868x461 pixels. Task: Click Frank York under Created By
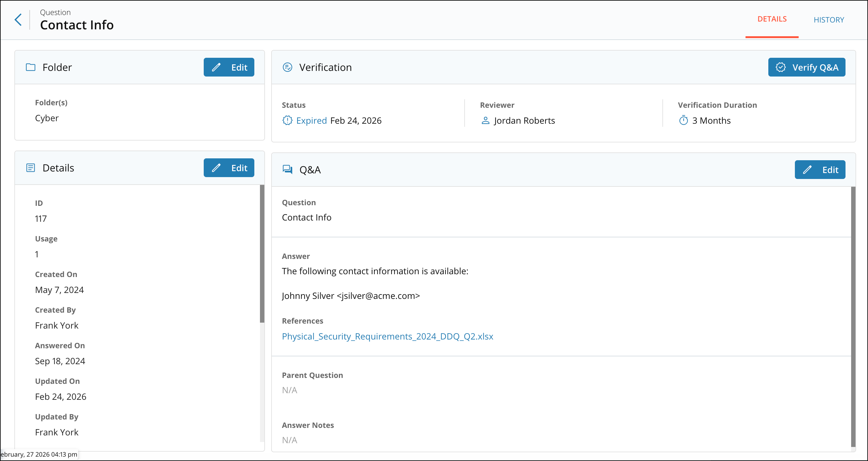[57, 326]
